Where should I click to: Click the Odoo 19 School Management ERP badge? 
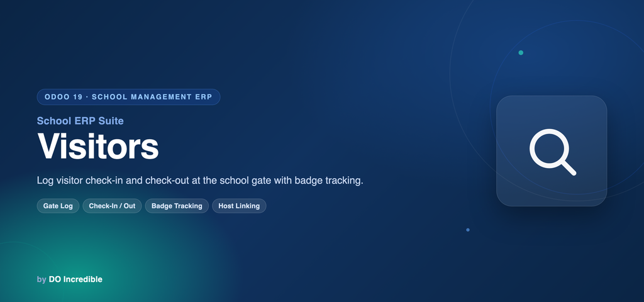pos(128,97)
